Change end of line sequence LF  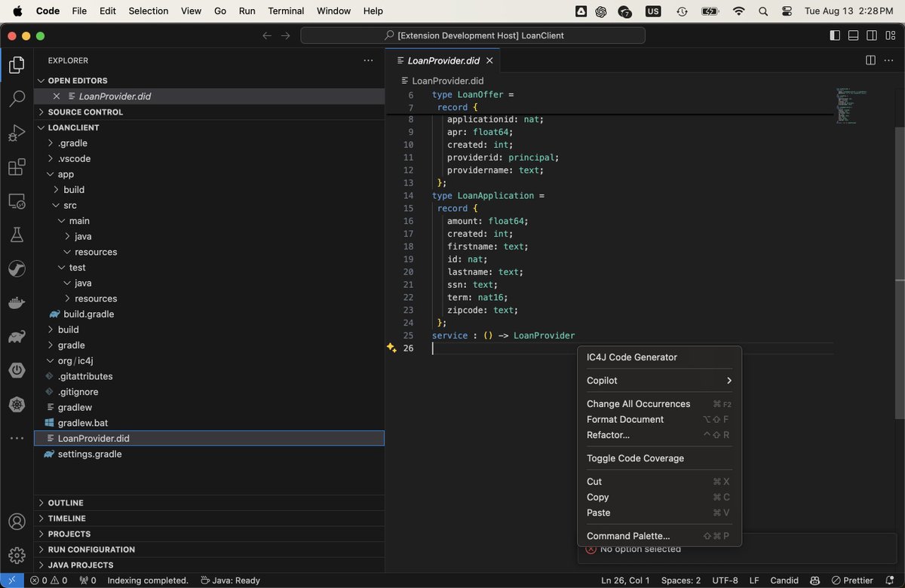coord(753,580)
